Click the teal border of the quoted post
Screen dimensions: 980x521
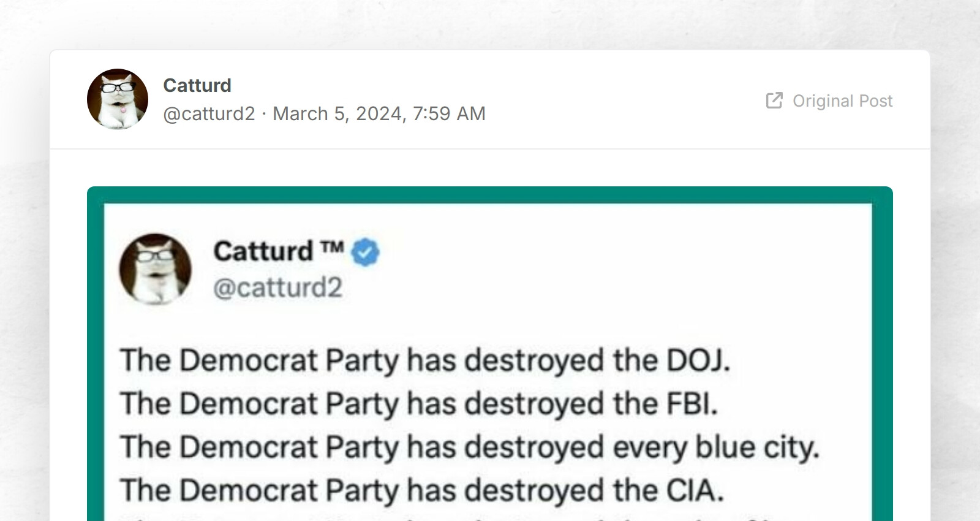click(x=490, y=193)
